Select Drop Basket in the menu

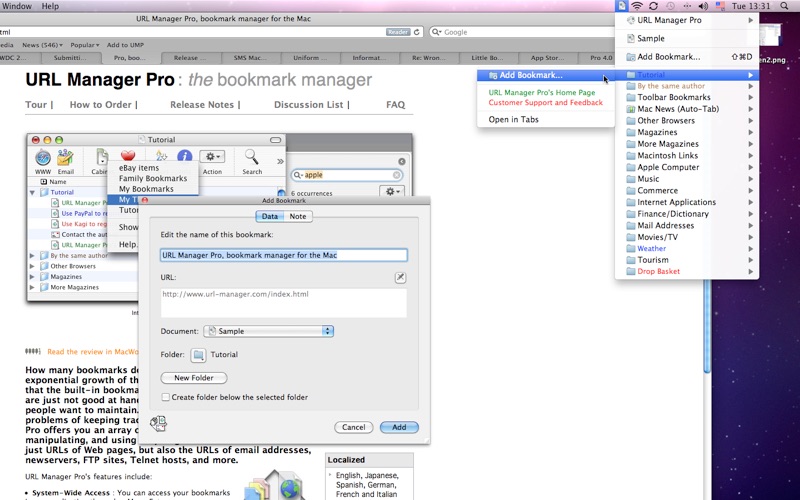click(x=687, y=271)
